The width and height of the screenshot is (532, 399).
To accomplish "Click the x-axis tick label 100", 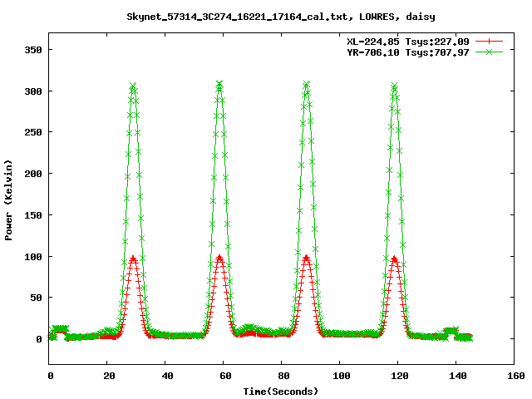I will tap(342, 376).
